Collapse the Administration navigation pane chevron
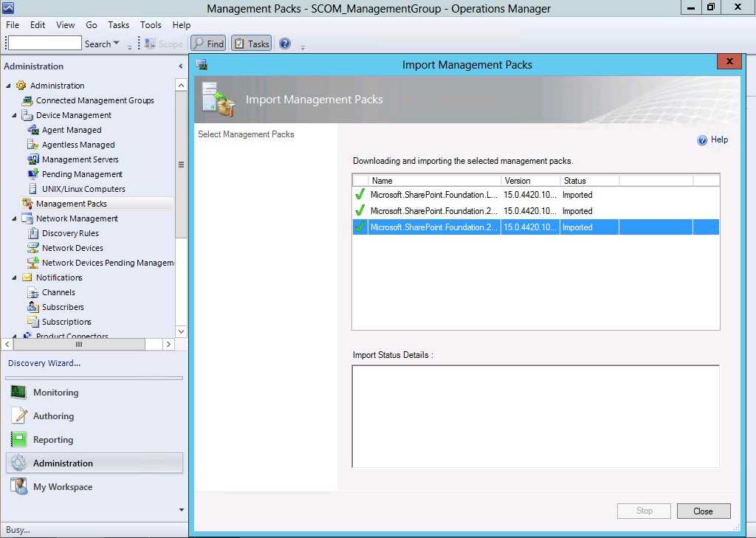The height and width of the screenshot is (538, 756). [x=180, y=66]
